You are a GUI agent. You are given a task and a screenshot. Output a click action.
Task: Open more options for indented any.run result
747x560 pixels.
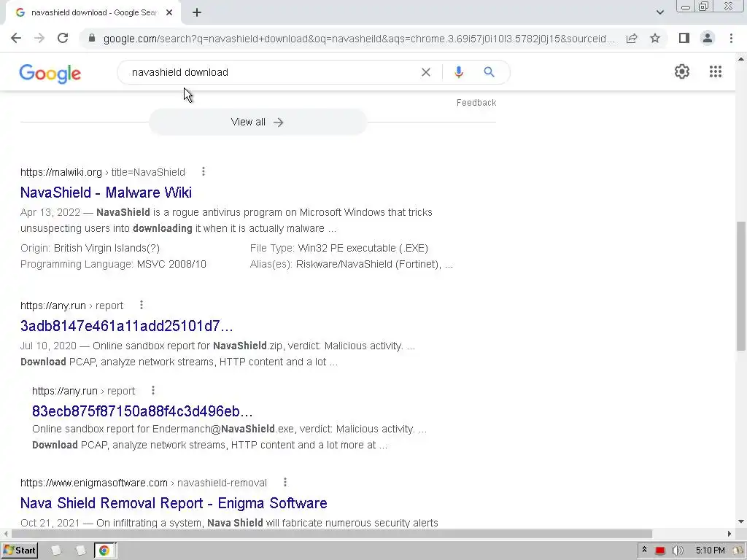153,390
